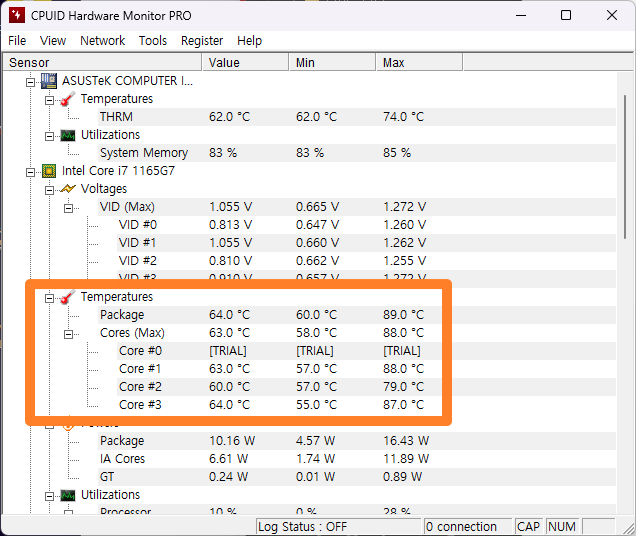Click the CPU Utilizations graph icon
This screenshot has width=636, height=536.
[x=68, y=495]
